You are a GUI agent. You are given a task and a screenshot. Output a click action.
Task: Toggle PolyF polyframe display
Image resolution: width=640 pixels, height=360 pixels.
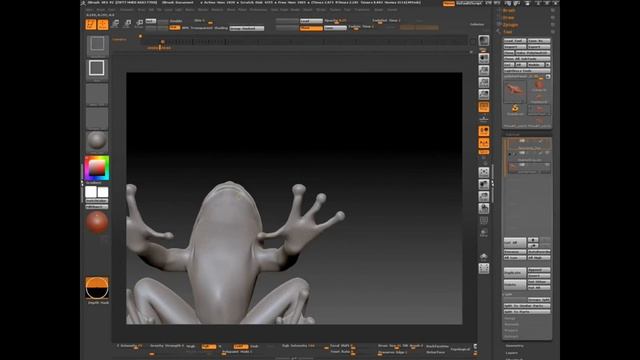coord(484,220)
